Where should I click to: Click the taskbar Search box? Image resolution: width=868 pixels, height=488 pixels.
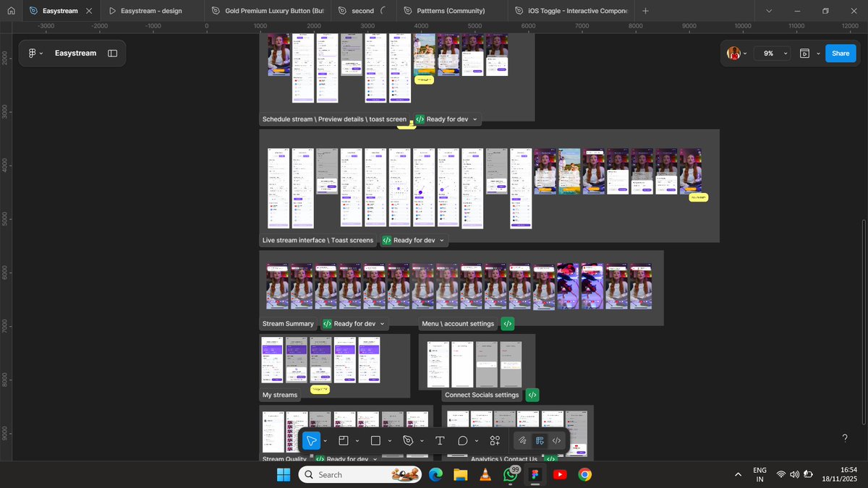coord(362,474)
